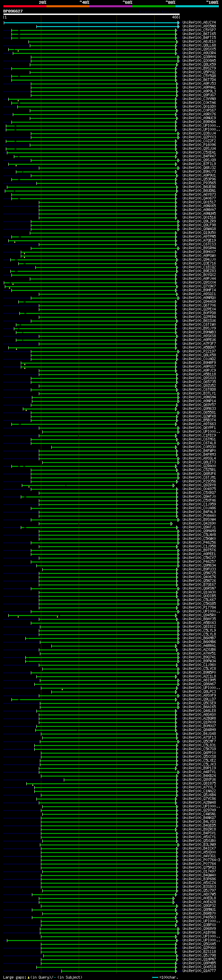The width and height of the screenshot is (222, 980).
Task: Open hit UniRef100_Q1HPN7
Action: click(x=199, y=959)
